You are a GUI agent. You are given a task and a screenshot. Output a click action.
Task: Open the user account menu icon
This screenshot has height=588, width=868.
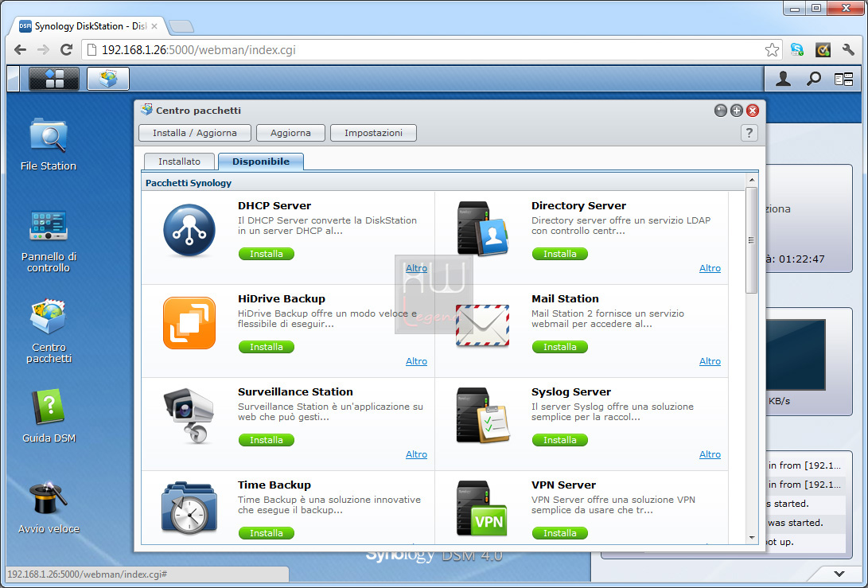tap(783, 79)
